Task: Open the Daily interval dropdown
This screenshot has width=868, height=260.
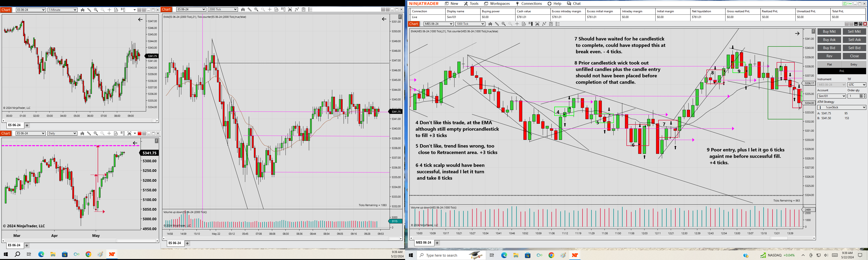Action: pyautogui.click(x=62, y=134)
